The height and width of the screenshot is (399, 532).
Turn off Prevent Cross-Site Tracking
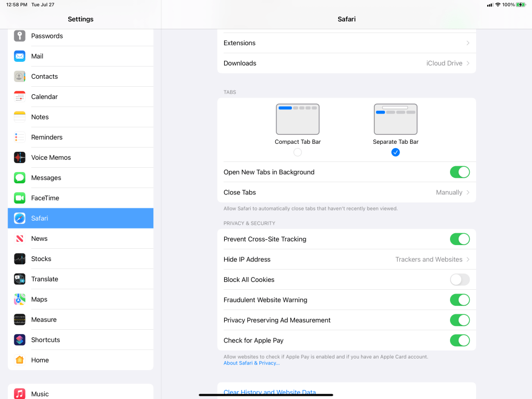coord(460,239)
